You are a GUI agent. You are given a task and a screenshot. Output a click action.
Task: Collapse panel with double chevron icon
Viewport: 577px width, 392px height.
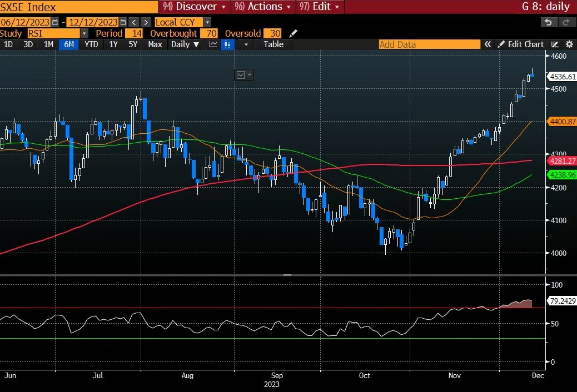pyautogui.click(x=488, y=44)
